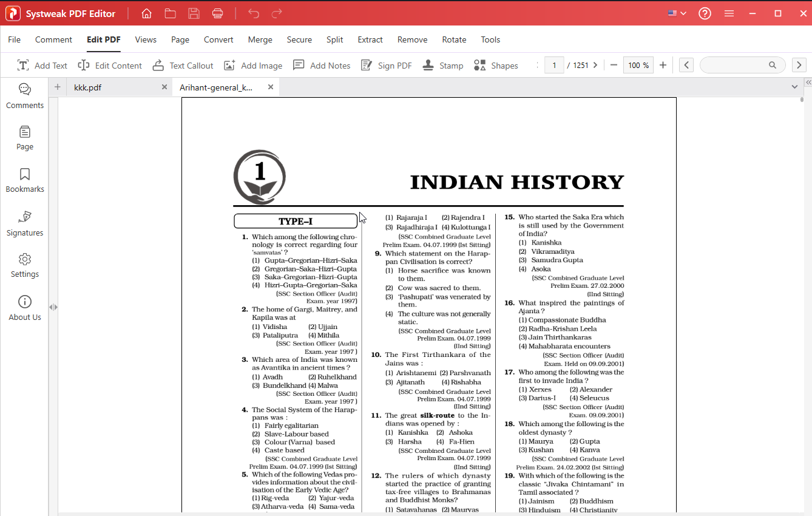812x516 pixels.
Task: Expand the tab list chevron
Action: tap(795, 87)
